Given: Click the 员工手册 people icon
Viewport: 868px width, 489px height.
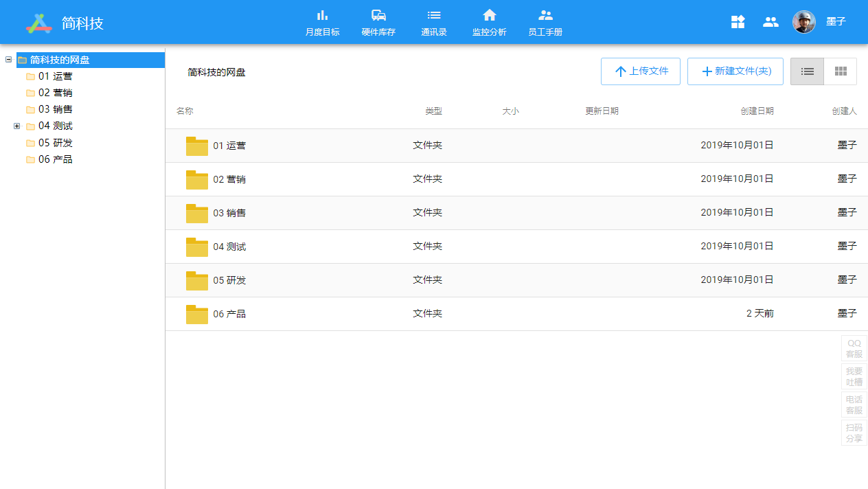Looking at the screenshot, I should pyautogui.click(x=545, y=16).
